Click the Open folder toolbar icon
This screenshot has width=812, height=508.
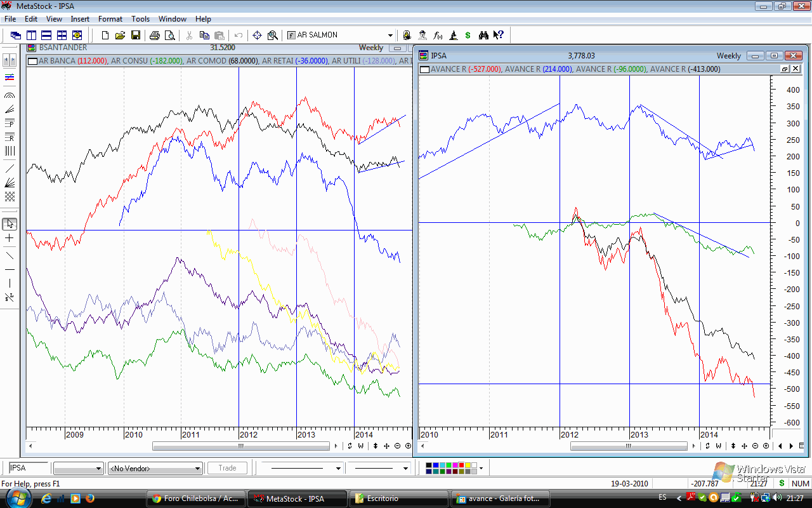[121, 36]
